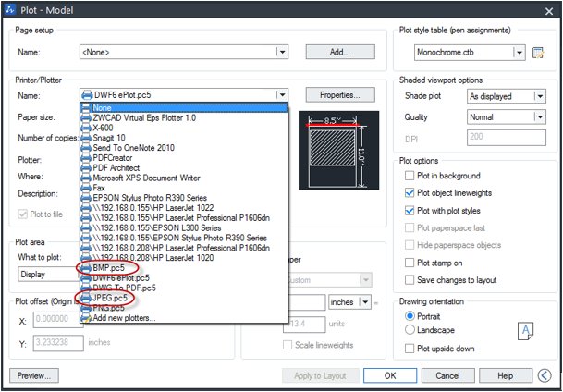Viewport: 563px width, 392px height.
Task: Click the Cancel button
Action: tap(447, 376)
